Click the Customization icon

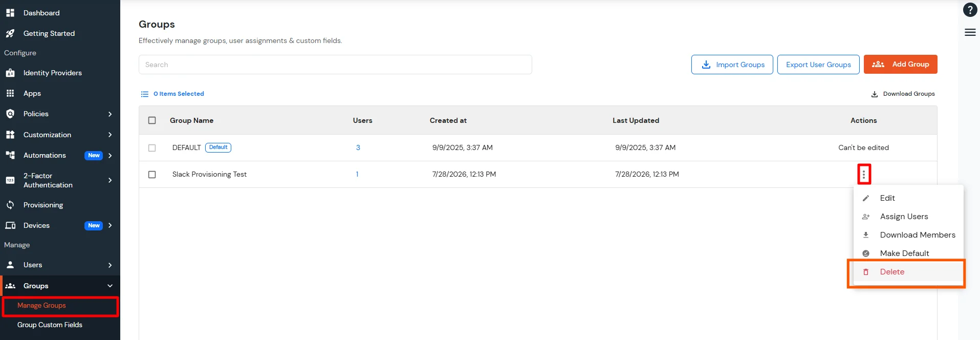[x=10, y=135]
